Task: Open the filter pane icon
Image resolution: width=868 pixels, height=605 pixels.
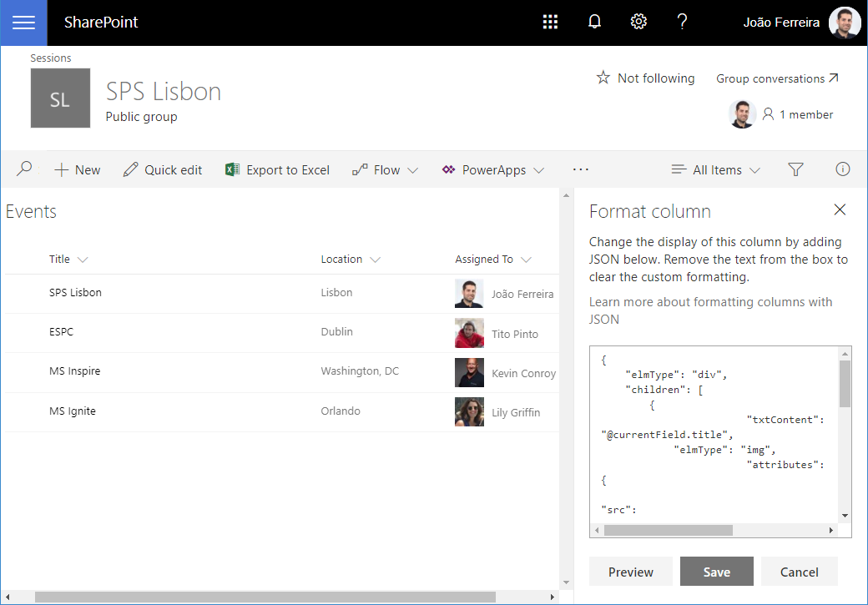Action: (x=795, y=169)
